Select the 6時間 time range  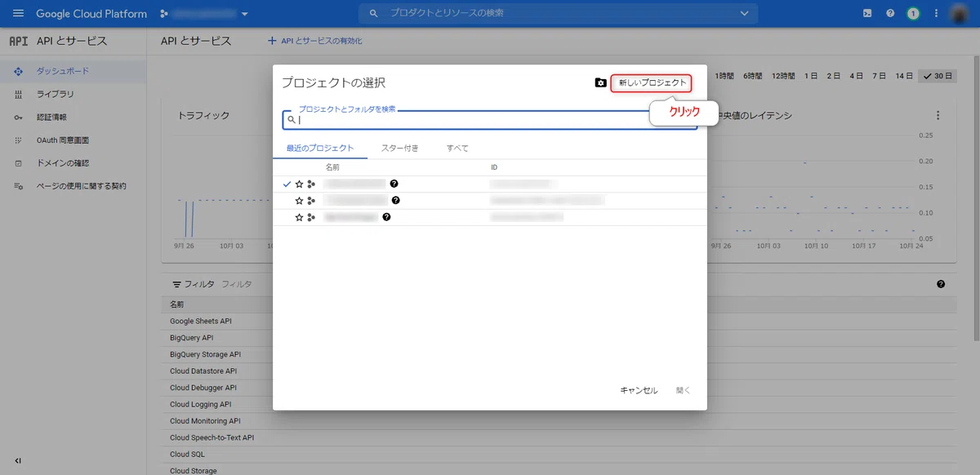[753, 76]
